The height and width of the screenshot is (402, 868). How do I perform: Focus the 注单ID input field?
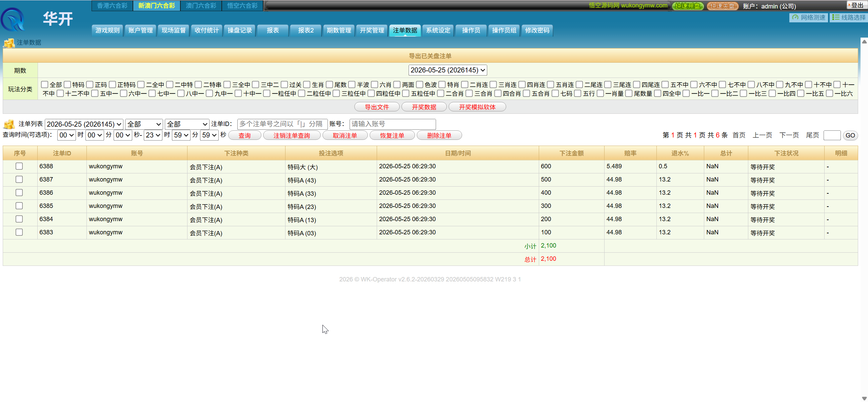[282, 124]
